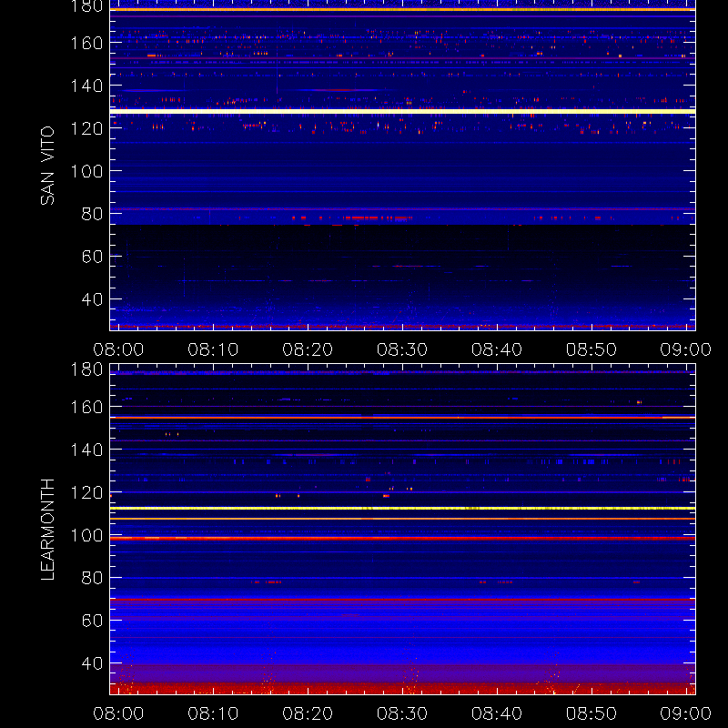728x728 pixels.
Task: Click 08:40 under the San Vito plot
Action: (x=497, y=349)
